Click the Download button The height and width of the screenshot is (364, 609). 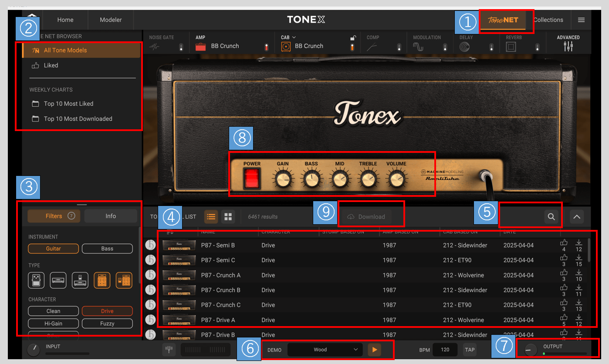pos(366,217)
